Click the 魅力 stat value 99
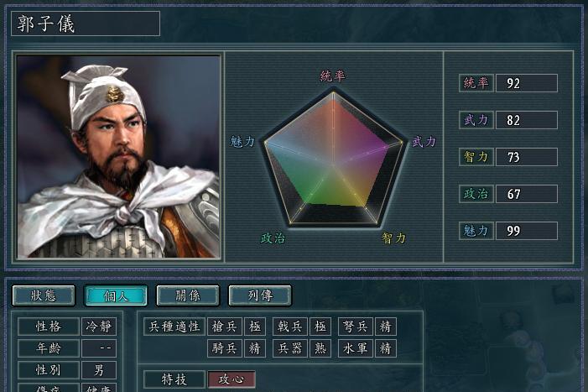Screen dimensions: 588x392 527,231
